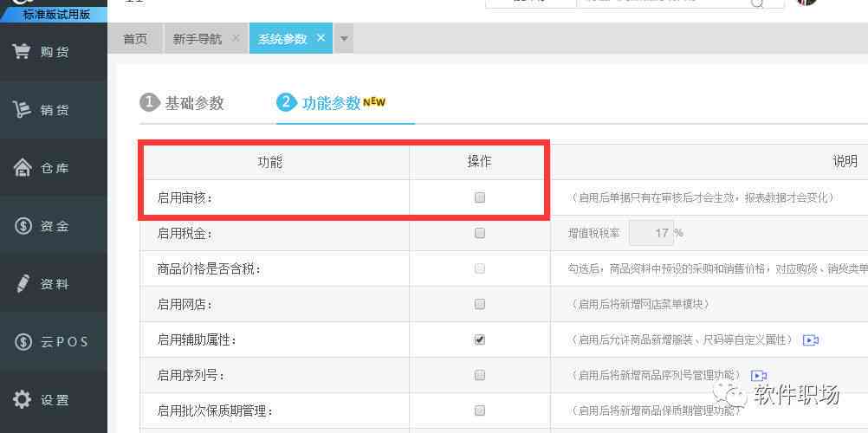Open the 资料 pencil icon
The height and width of the screenshot is (433, 868).
[x=23, y=283]
